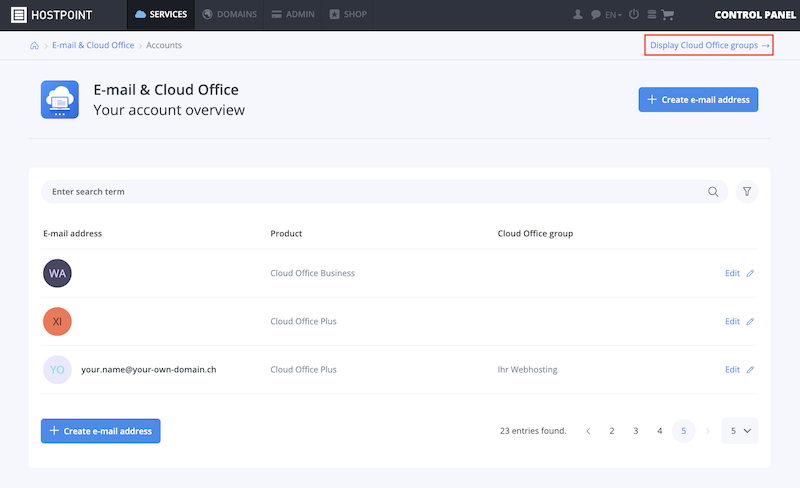
Task: Go to the home breadcrumb icon
Action: point(34,45)
